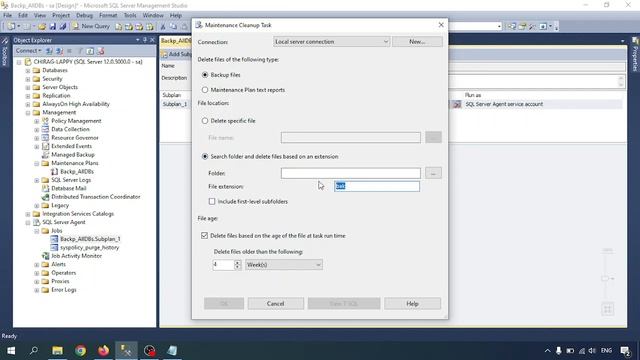Image resolution: width=640 pixels, height=360 pixels.
Task: Expand the Databases tree node
Action: click(x=28, y=71)
